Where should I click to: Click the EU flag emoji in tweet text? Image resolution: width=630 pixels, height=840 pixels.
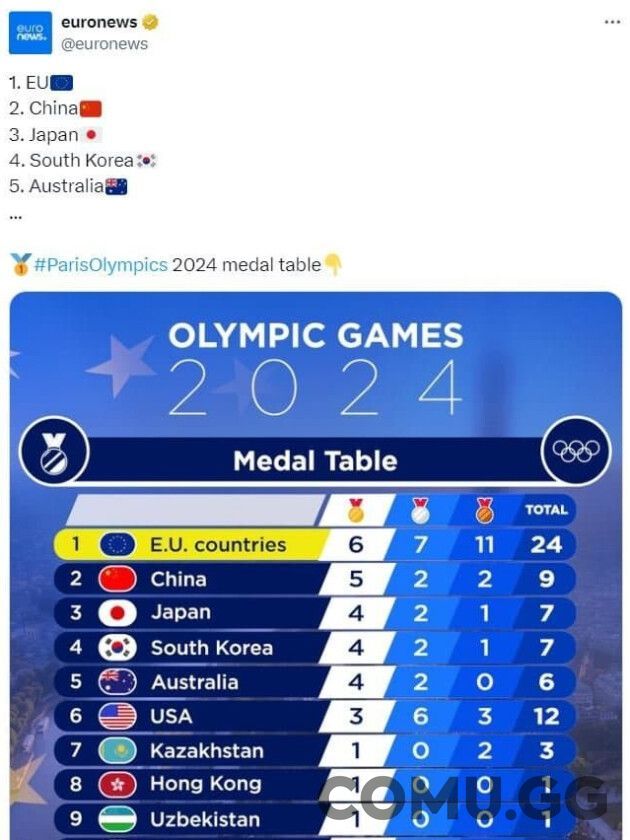(x=62, y=83)
